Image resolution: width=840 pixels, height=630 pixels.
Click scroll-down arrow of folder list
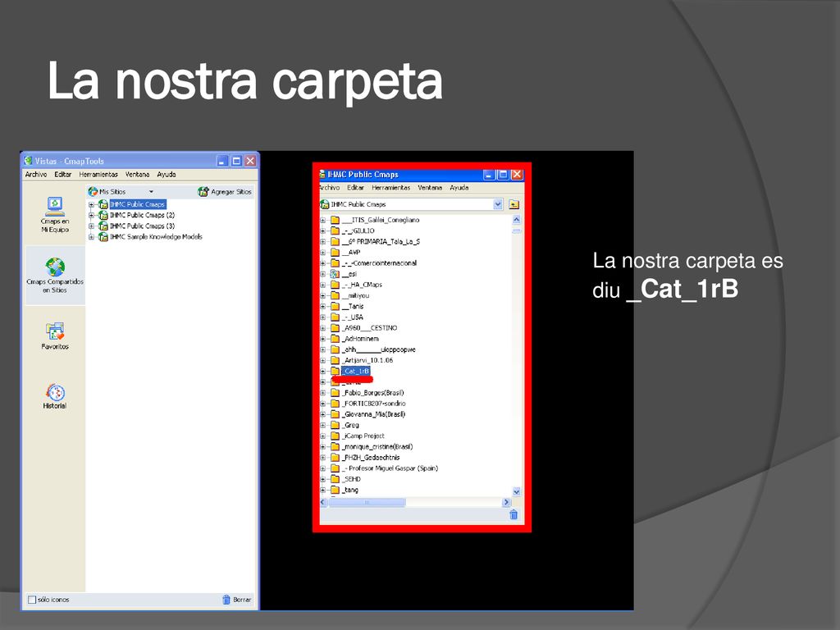(x=517, y=491)
